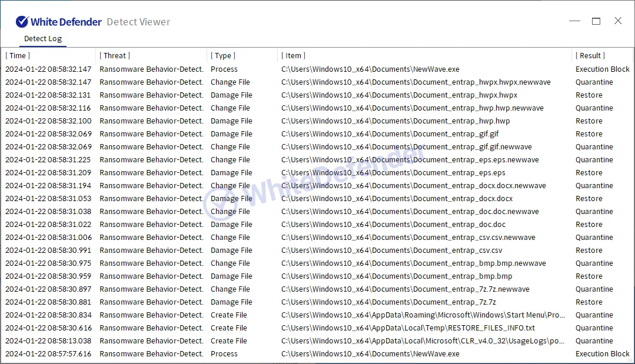Click the Document_entrap_docx.docx.newwave item path
The height and width of the screenshot is (364, 635).
(413, 186)
